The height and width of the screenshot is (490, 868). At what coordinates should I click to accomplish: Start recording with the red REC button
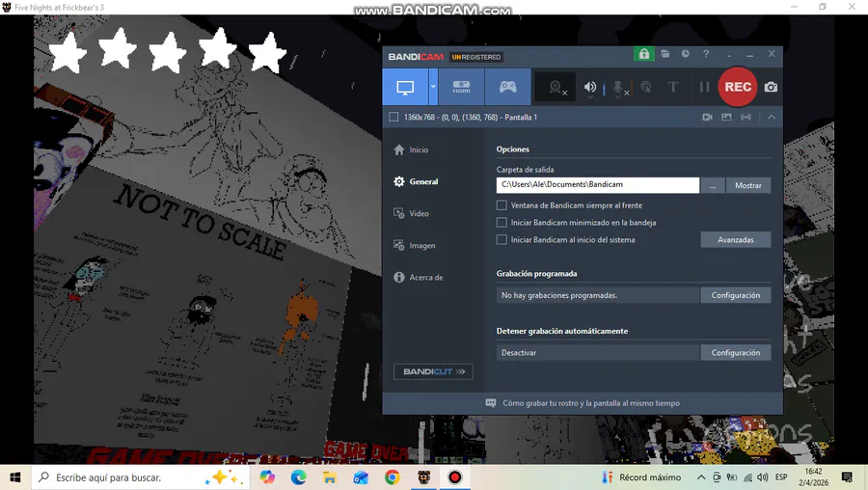(x=738, y=87)
